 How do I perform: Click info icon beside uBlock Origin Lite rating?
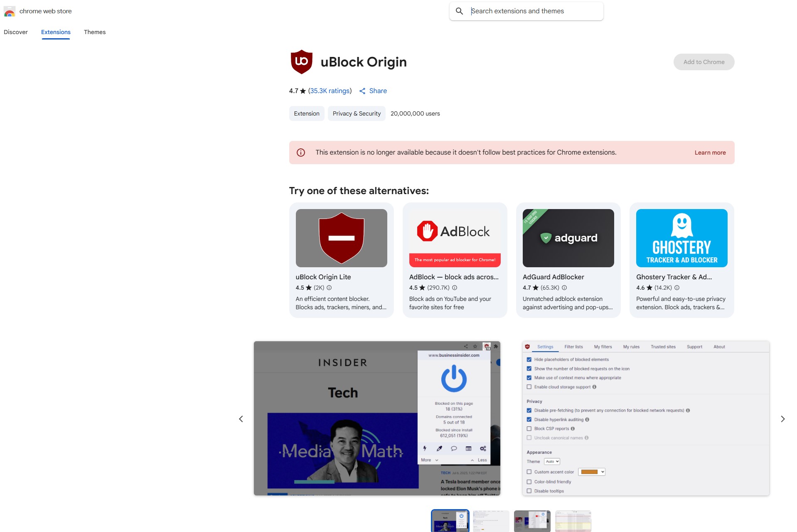(329, 288)
